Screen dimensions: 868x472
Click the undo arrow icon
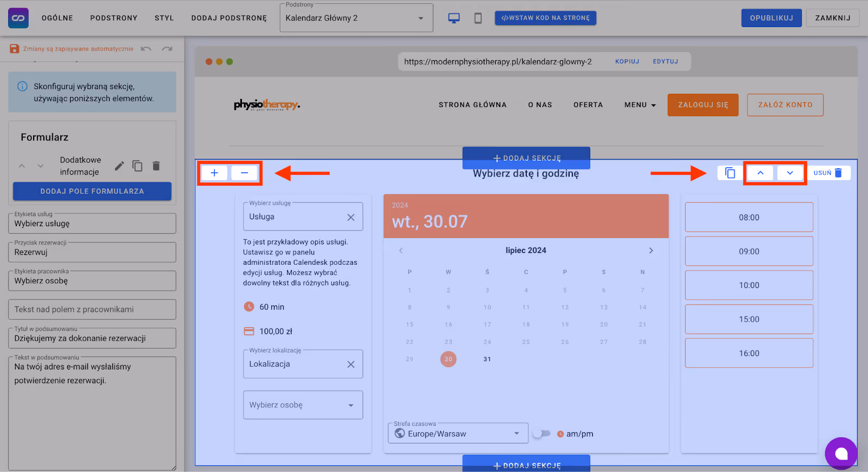point(146,49)
